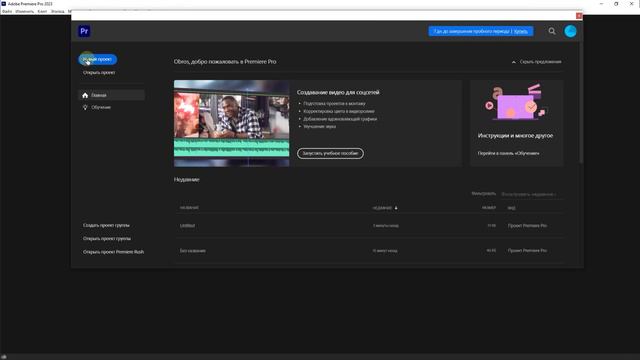Open the Файл menu
This screenshot has height=360, width=640.
point(7,11)
